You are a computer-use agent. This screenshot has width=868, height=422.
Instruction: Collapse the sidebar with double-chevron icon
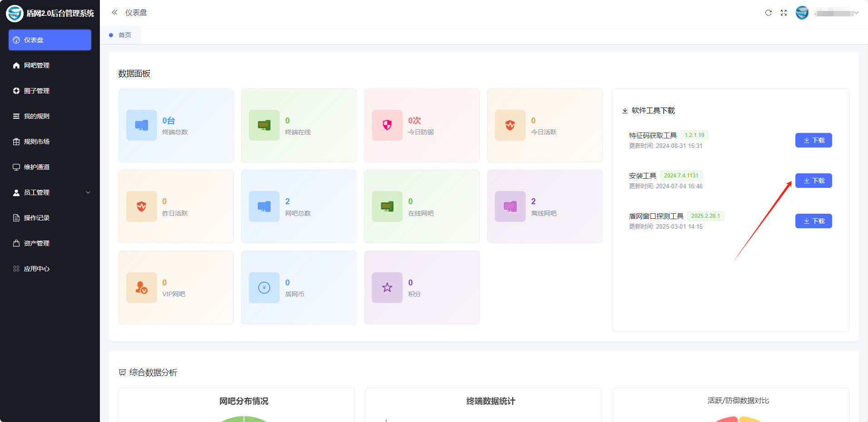click(x=114, y=13)
